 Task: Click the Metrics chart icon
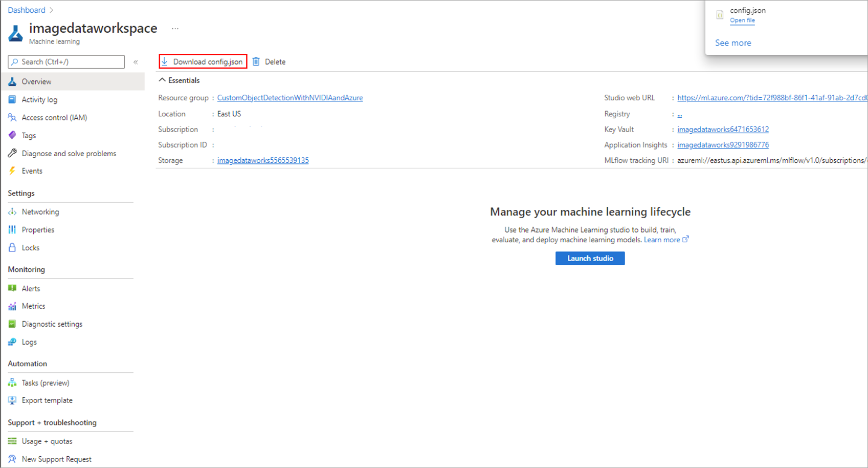pyautogui.click(x=12, y=306)
